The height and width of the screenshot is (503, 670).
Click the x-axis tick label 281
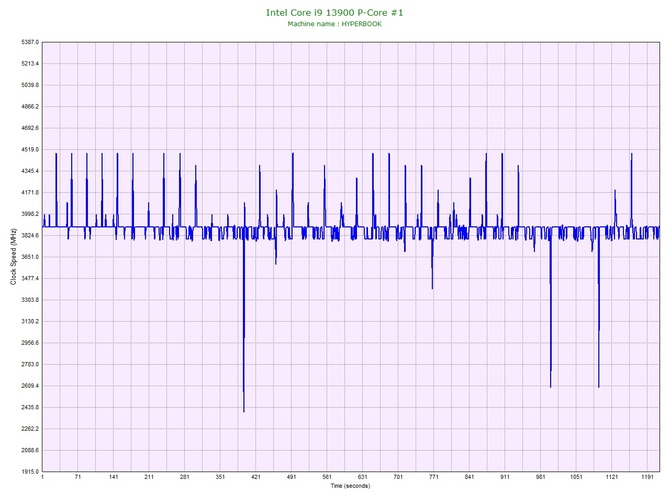click(x=185, y=477)
